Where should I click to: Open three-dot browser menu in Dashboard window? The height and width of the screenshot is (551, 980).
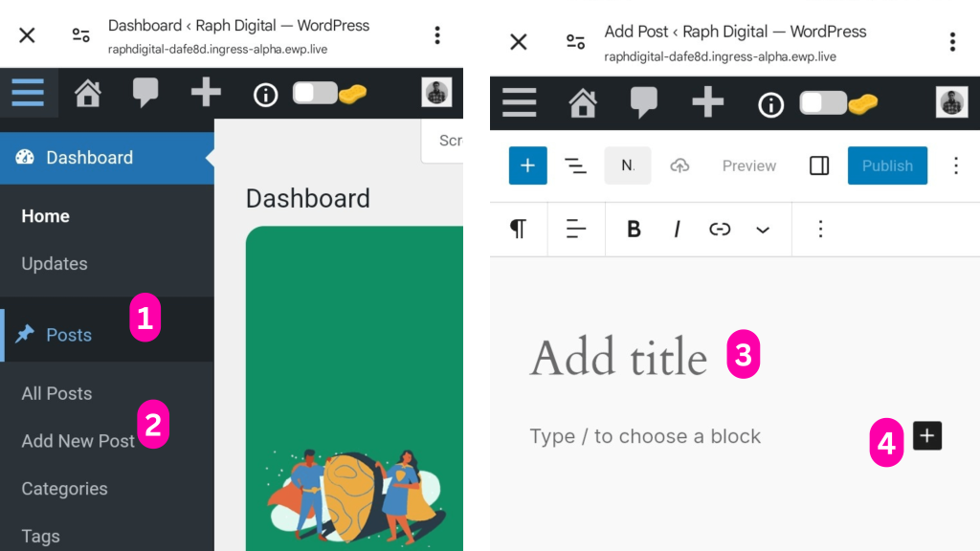coord(437,35)
